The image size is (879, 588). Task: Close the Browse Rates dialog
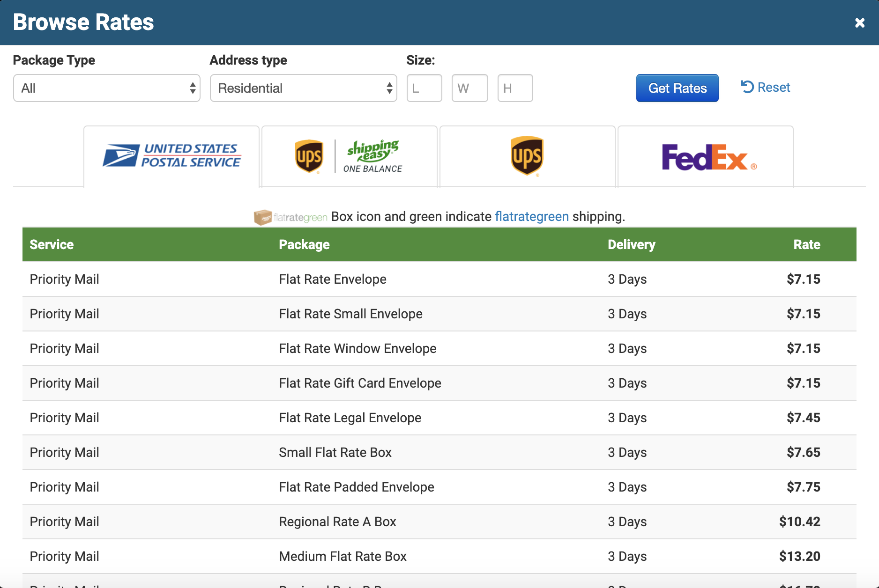860,22
